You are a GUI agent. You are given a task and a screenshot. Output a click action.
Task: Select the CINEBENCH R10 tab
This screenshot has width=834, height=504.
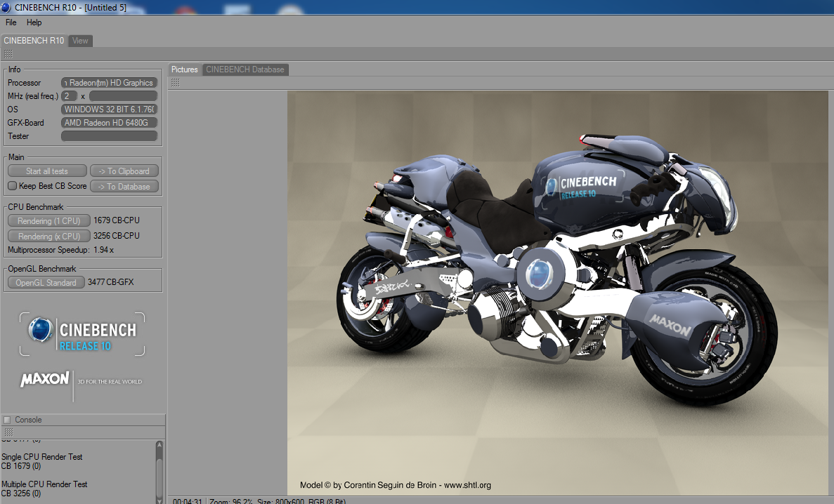tap(34, 41)
